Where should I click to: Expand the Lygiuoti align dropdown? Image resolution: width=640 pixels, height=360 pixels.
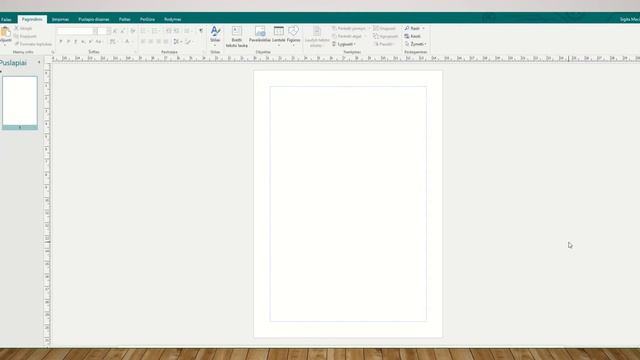tap(355, 44)
